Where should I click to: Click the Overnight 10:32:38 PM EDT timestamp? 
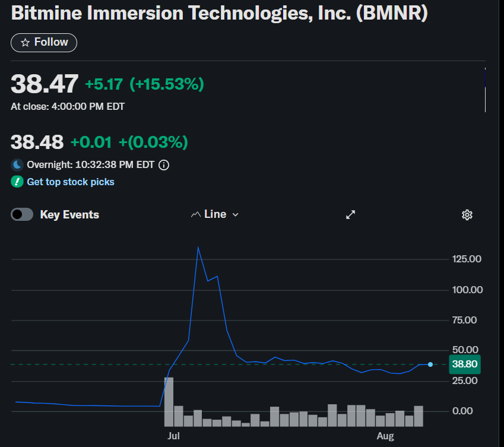click(x=91, y=165)
